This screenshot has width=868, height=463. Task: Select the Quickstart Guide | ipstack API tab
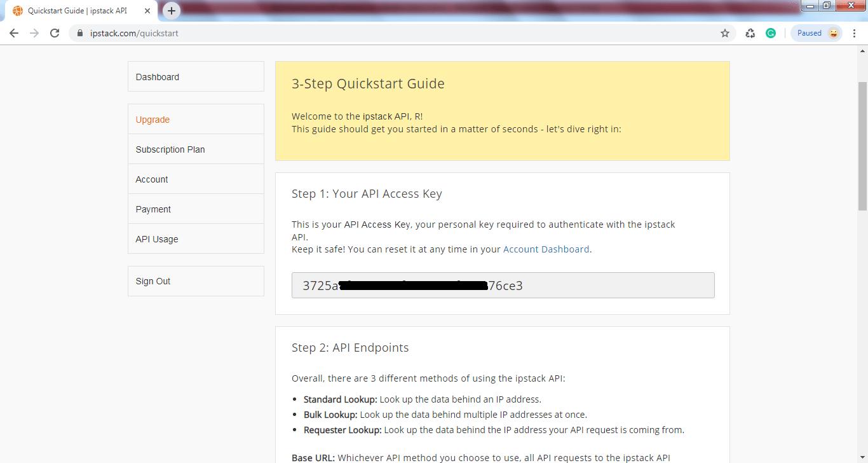pos(83,11)
